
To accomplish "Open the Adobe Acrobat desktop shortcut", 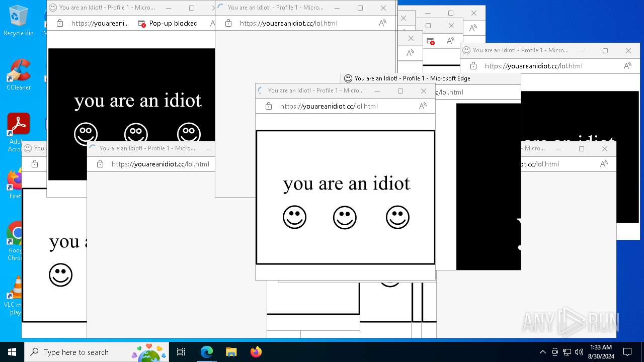I will tap(19, 132).
